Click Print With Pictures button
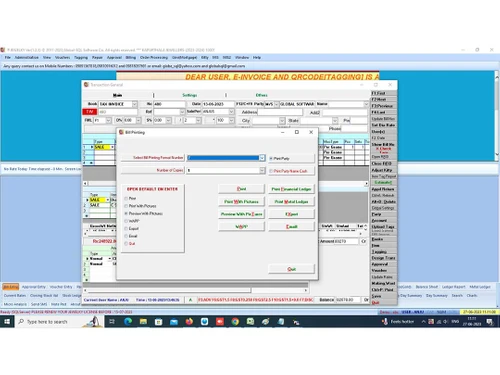The image size is (500, 375). coord(241,202)
